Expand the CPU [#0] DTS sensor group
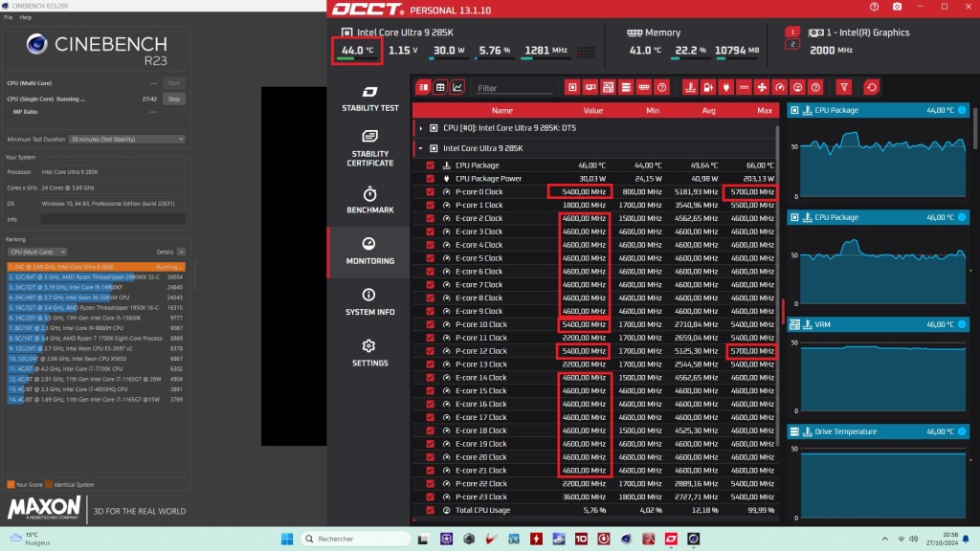 [421, 128]
